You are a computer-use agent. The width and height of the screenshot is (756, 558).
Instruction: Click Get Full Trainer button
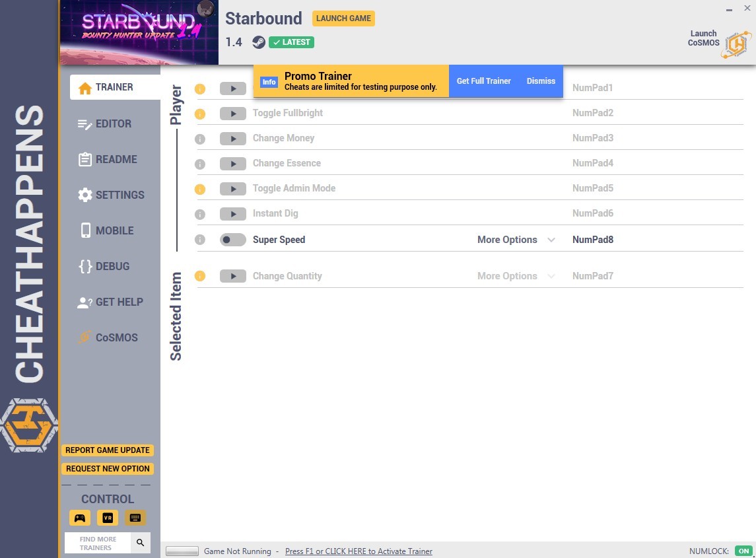tap(483, 81)
